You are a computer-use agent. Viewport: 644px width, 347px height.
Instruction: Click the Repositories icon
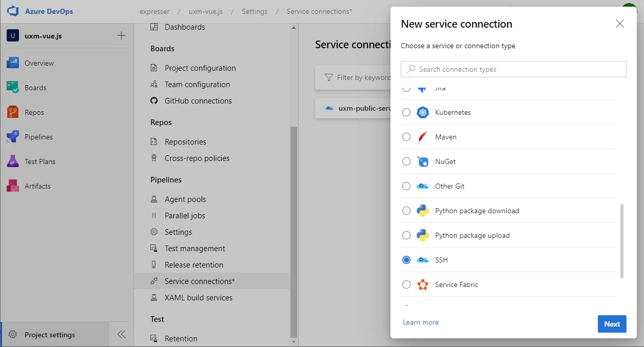[x=154, y=142]
